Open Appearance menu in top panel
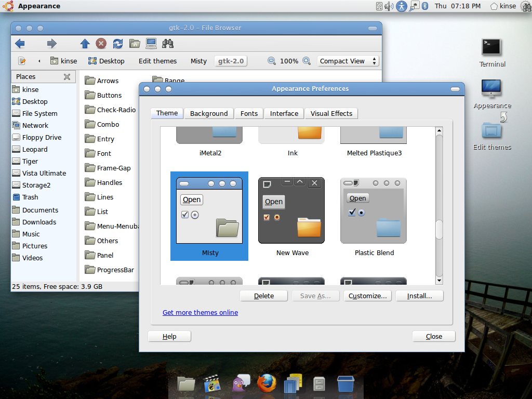The image size is (532, 399). pos(39,6)
